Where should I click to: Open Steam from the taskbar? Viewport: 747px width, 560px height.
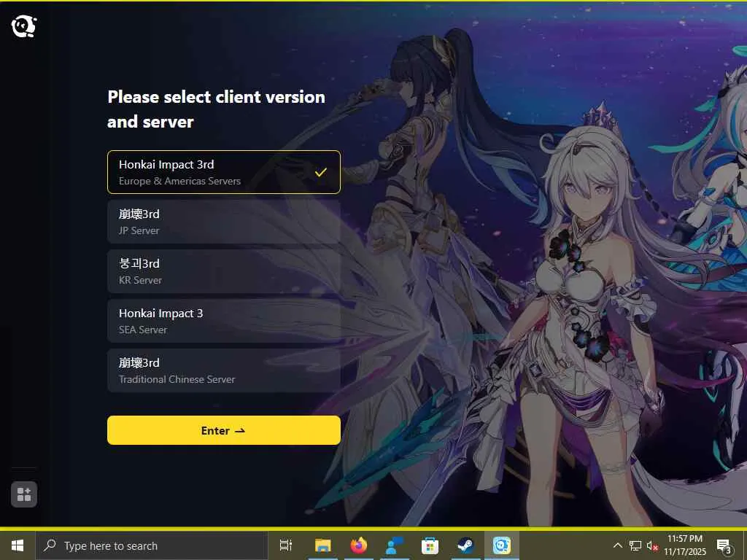click(465, 545)
